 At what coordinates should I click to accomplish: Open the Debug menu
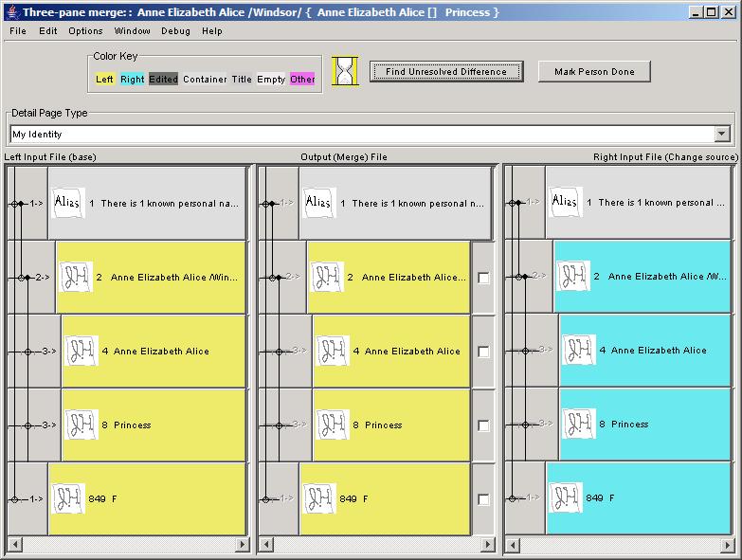pos(175,30)
